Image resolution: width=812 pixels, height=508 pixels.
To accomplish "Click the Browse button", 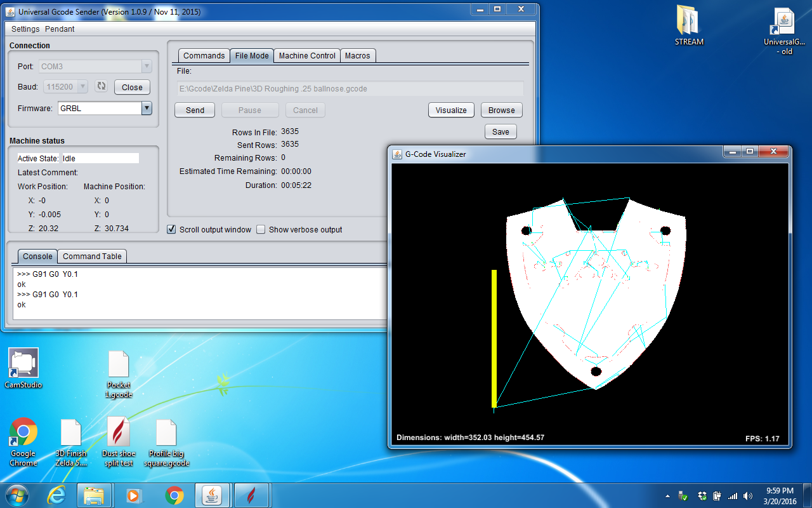I will tap(502, 110).
